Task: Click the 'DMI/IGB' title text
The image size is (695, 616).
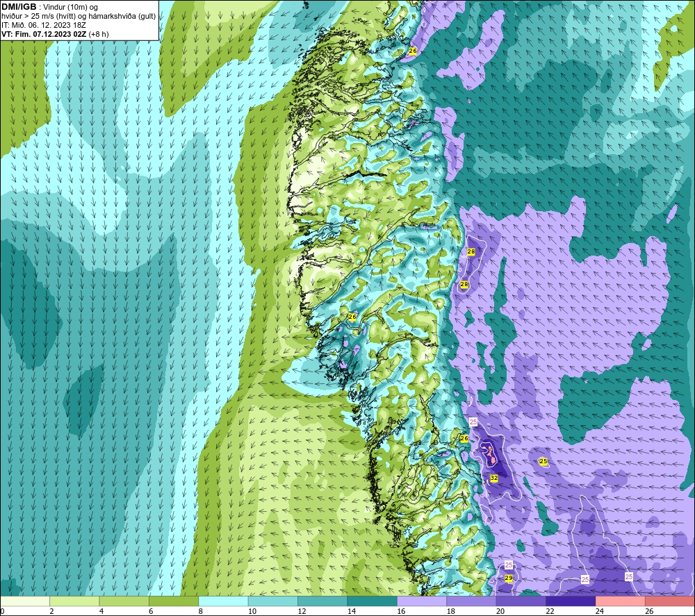Action: pos(19,7)
